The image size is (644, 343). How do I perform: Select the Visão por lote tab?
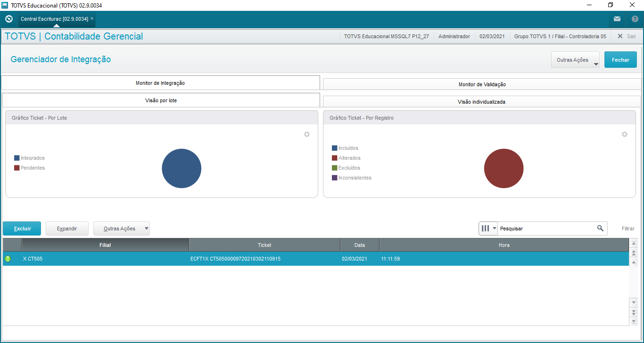pyautogui.click(x=161, y=100)
